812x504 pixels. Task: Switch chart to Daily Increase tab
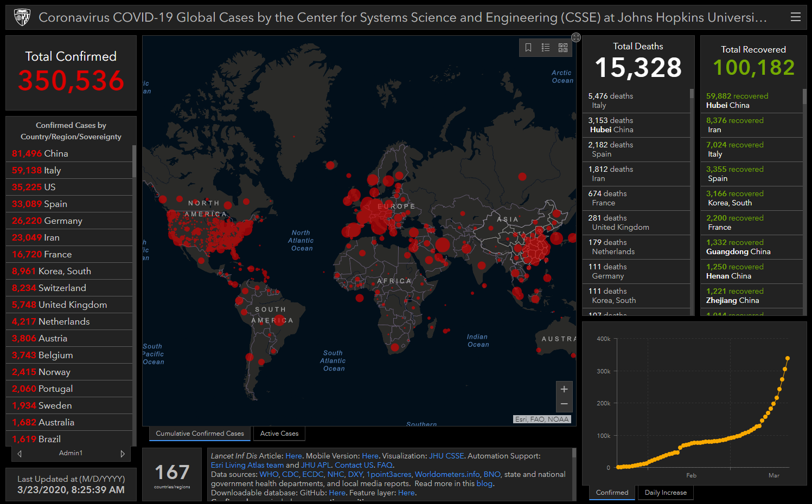[666, 493]
